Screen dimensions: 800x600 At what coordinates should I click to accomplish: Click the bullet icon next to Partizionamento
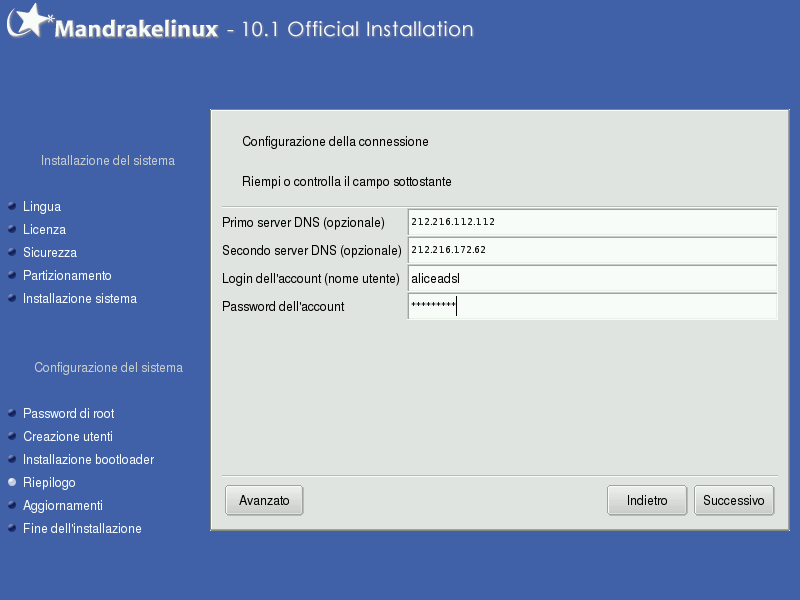(12, 275)
